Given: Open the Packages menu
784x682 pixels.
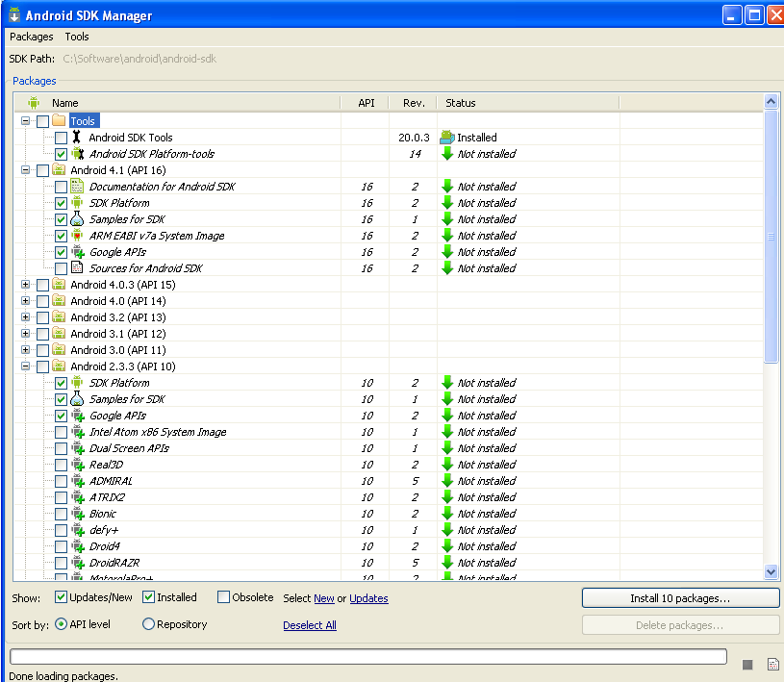Looking at the screenshot, I should (32, 37).
